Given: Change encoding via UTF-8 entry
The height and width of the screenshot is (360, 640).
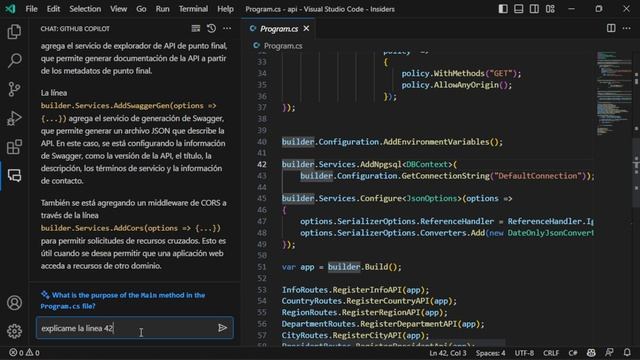Looking at the screenshot, I should 524,353.
